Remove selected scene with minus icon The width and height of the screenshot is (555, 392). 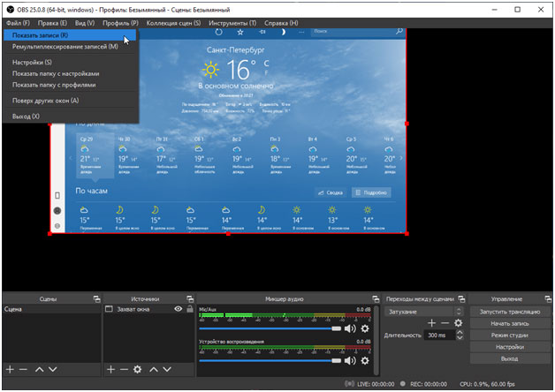[23, 369]
